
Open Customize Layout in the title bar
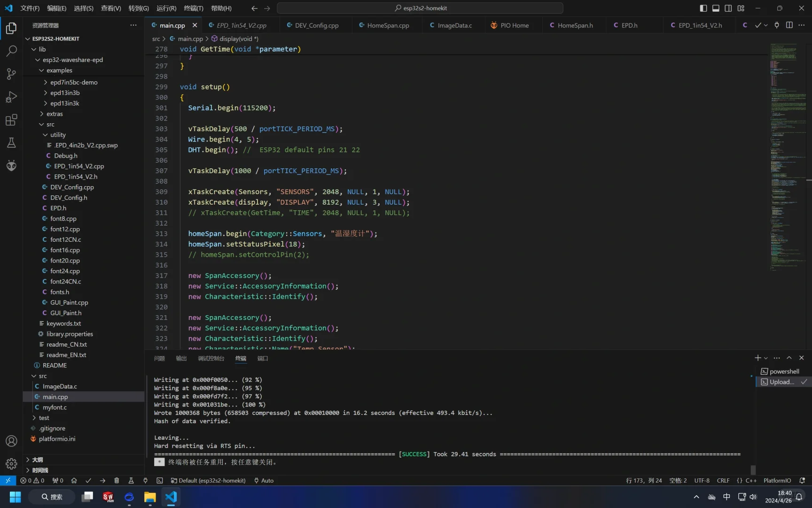click(741, 8)
